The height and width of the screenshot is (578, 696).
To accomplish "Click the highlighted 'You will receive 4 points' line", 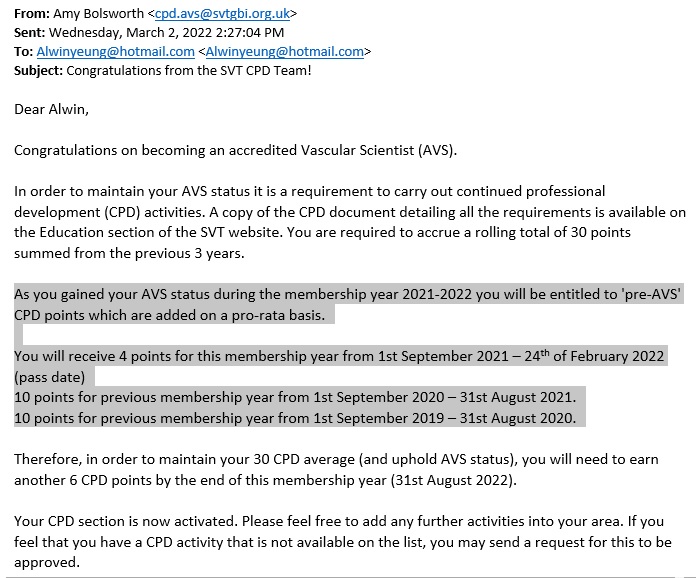I will [339, 356].
